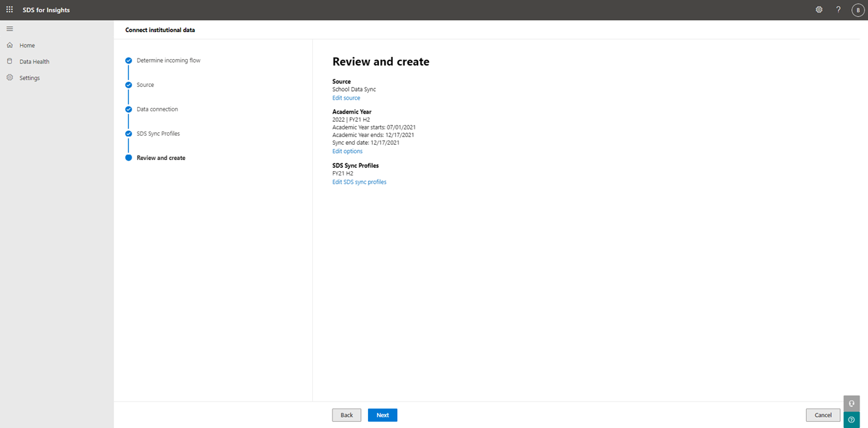
Task: Click the Edit options link
Action: [347, 151]
